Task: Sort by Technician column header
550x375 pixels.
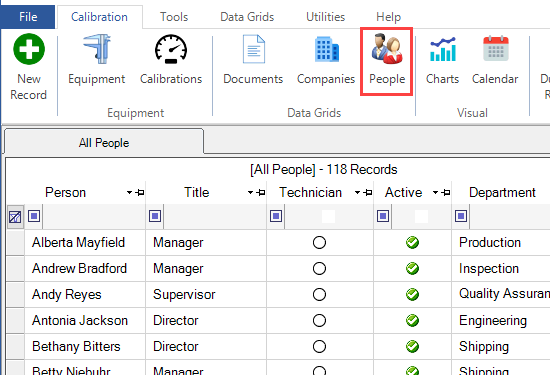Action: (310, 192)
